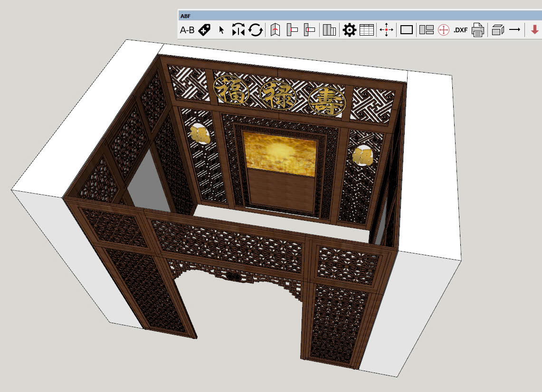Screen dimensions: 542x392
Task: Activate the arrow pointer tool
Action: (221, 30)
